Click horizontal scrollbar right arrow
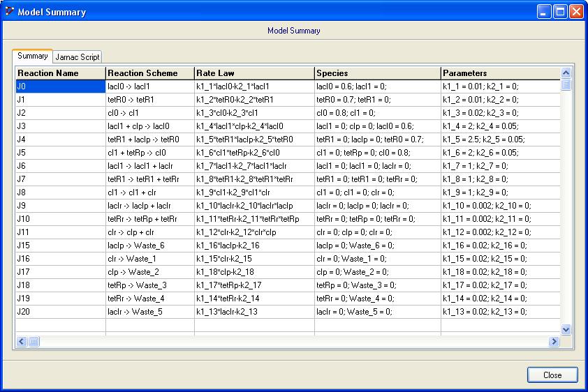 554,341
